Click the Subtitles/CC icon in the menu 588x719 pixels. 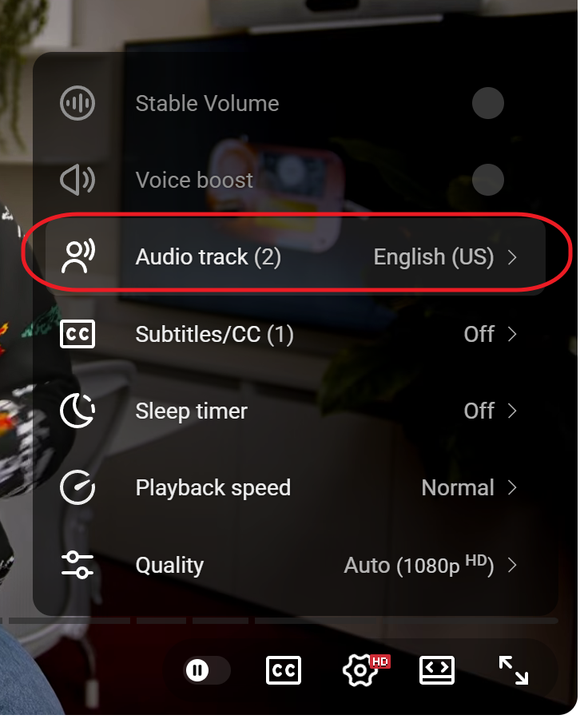coord(77,334)
